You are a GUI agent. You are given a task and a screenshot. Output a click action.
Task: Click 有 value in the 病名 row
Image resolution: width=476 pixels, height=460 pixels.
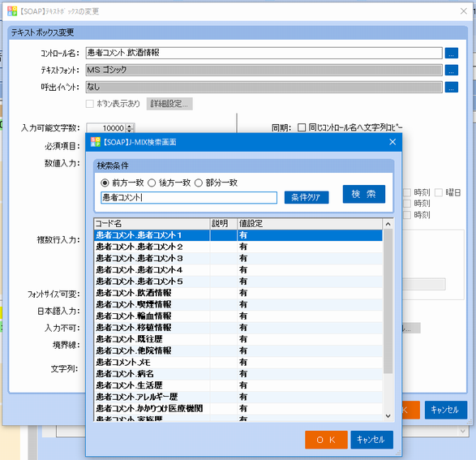point(243,374)
